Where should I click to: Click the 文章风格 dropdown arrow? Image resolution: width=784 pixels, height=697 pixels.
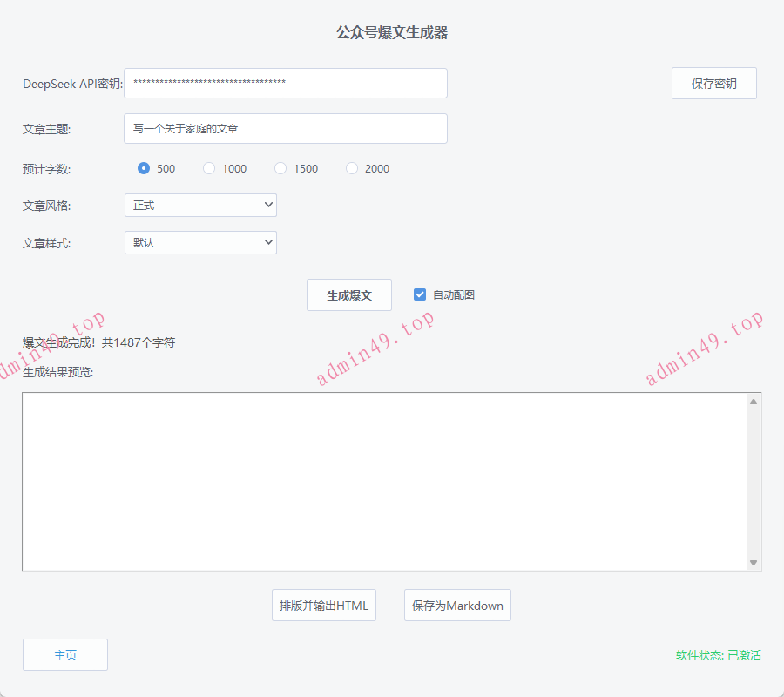click(x=268, y=205)
